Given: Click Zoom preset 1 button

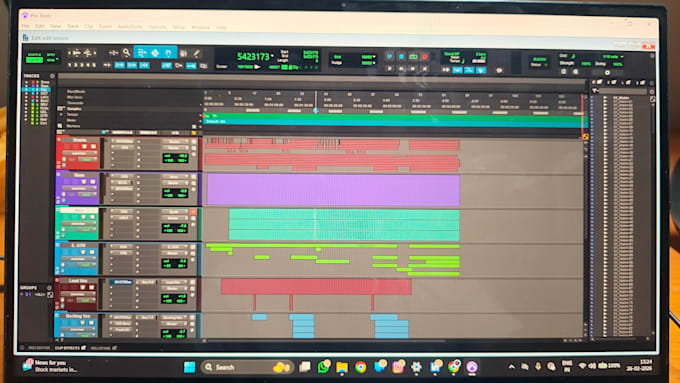Looking at the screenshot, I should click(70, 65).
